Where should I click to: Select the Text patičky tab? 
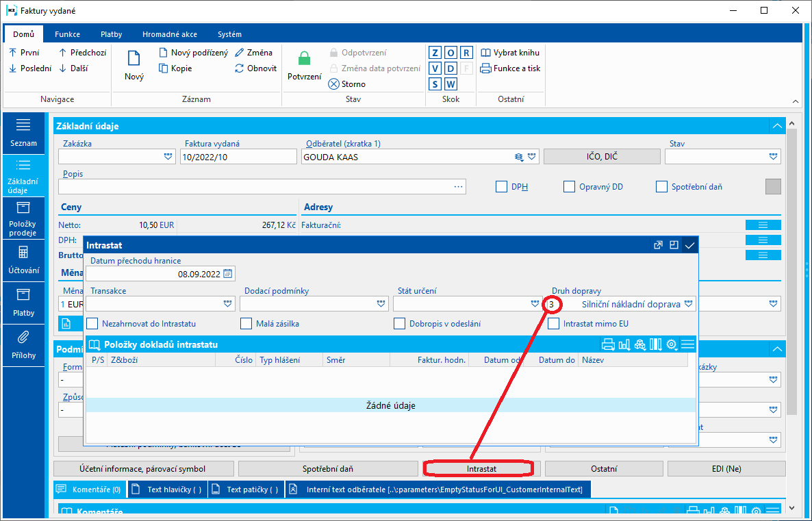point(246,490)
